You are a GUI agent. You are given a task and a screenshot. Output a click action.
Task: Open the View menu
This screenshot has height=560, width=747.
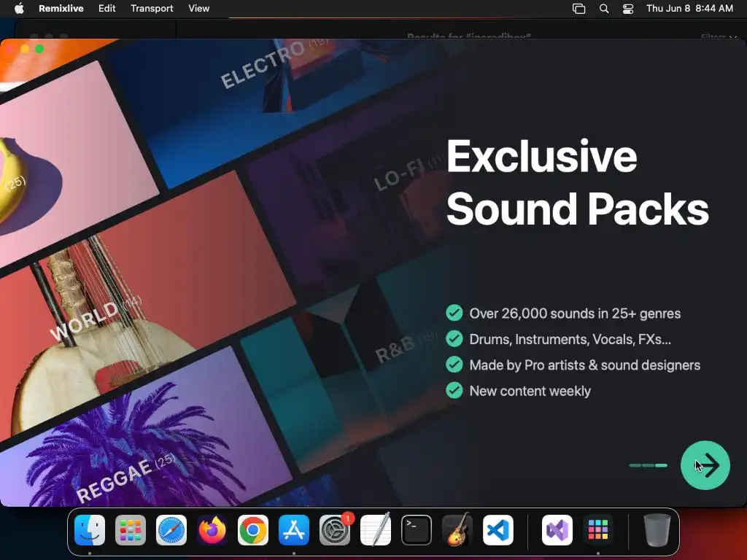pos(198,9)
